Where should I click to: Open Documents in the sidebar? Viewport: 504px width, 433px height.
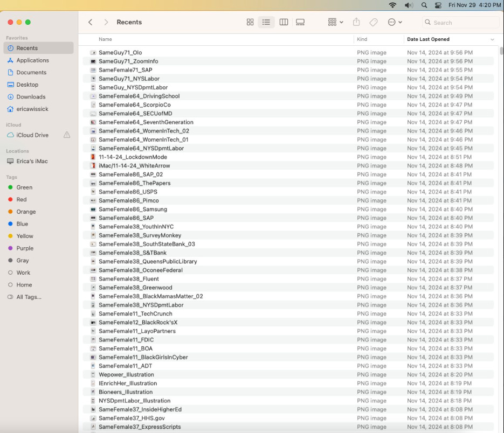[x=39, y=72]
